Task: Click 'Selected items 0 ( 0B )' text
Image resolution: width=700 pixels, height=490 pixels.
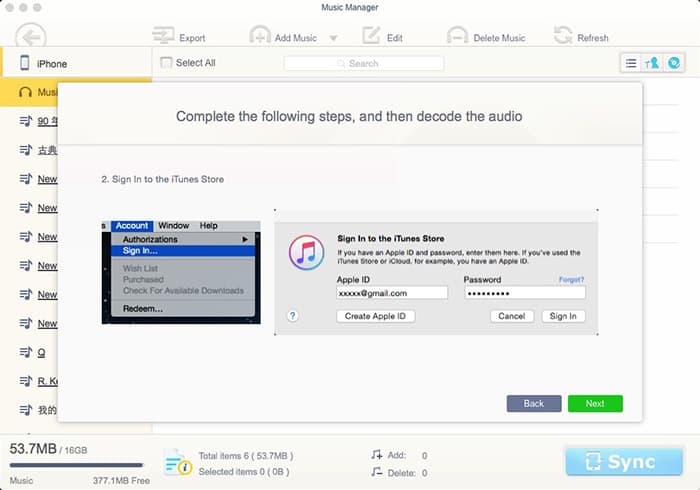Action: (x=244, y=472)
